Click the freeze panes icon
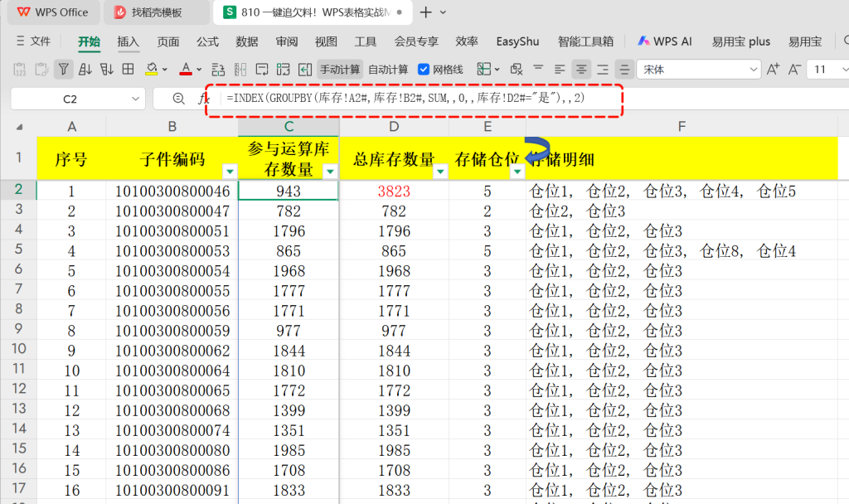This screenshot has width=849, height=504. click(x=483, y=69)
